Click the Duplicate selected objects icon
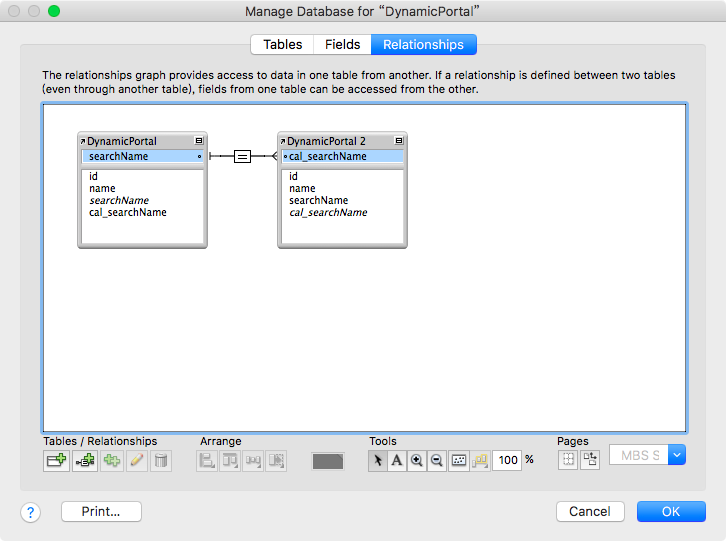Image resolution: width=726 pixels, height=541 pixels. coord(112,460)
